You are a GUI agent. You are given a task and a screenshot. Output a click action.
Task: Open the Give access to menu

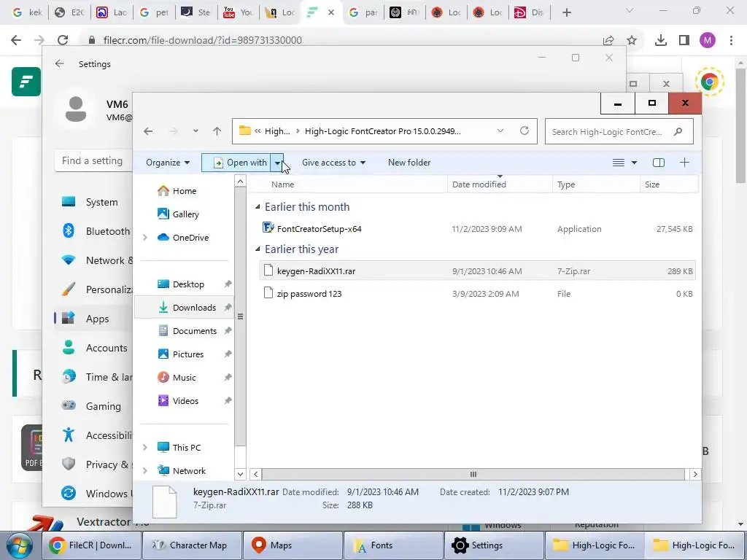tap(333, 163)
